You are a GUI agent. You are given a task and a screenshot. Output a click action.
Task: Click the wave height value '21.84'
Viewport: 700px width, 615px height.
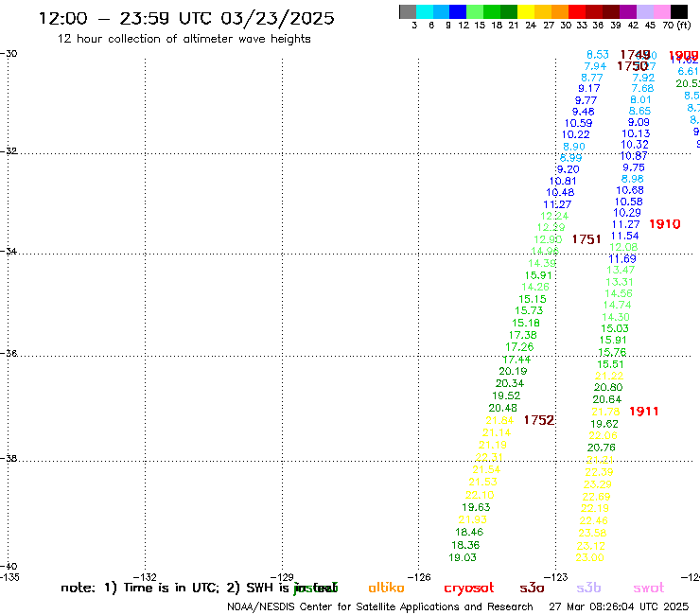(x=499, y=420)
